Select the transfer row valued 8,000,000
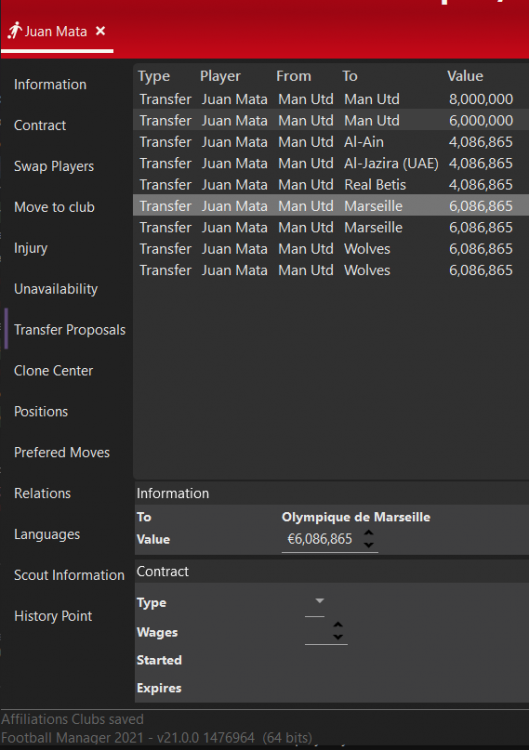Image resolution: width=529 pixels, height=750 pixels. pyautogui.click(x=331, y=99)
